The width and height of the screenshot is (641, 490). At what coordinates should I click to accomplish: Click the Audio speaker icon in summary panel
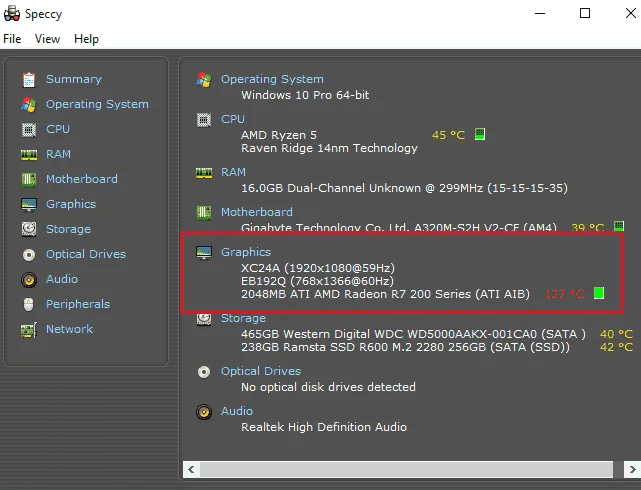coord(204,412)
